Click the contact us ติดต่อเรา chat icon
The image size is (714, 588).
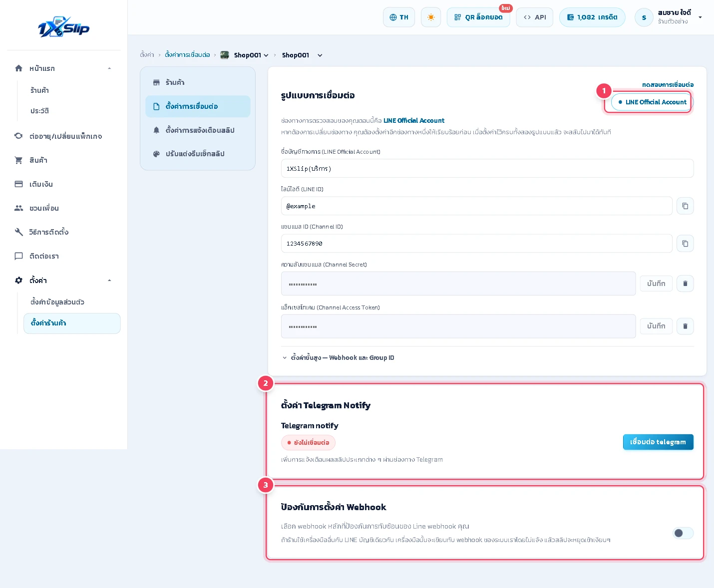tap(19, 256)
